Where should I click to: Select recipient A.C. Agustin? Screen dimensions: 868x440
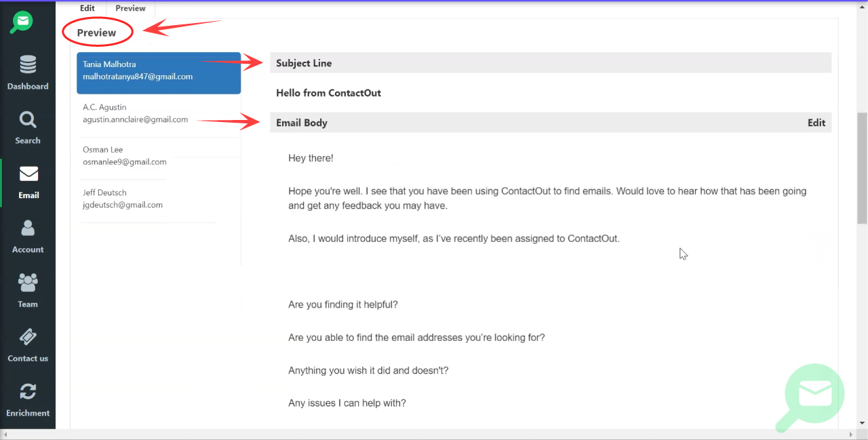coord(159,113)
